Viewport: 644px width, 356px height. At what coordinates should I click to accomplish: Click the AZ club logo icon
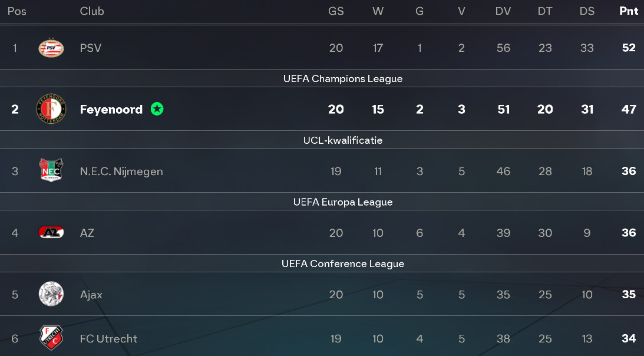point(51,233)
